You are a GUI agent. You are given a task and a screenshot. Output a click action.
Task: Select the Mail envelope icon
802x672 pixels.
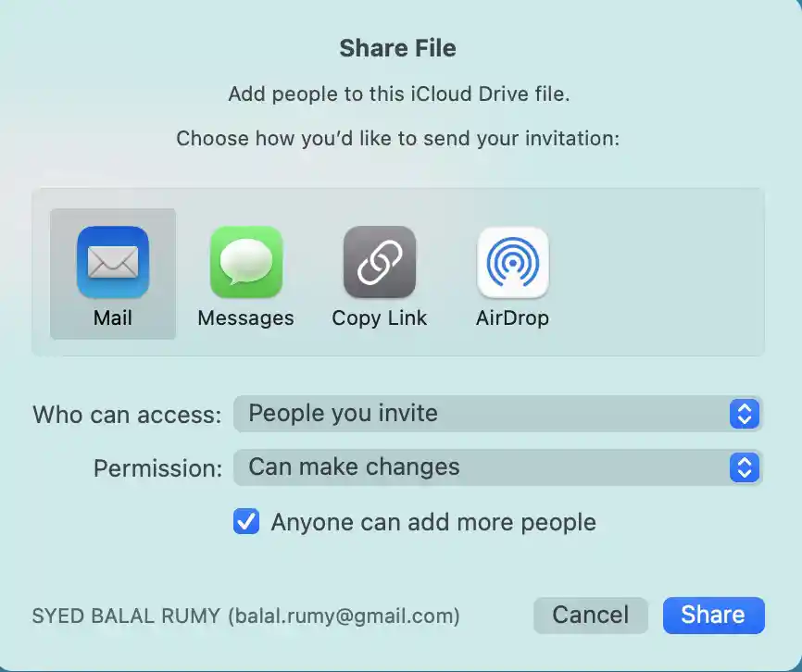coord(113,262)
